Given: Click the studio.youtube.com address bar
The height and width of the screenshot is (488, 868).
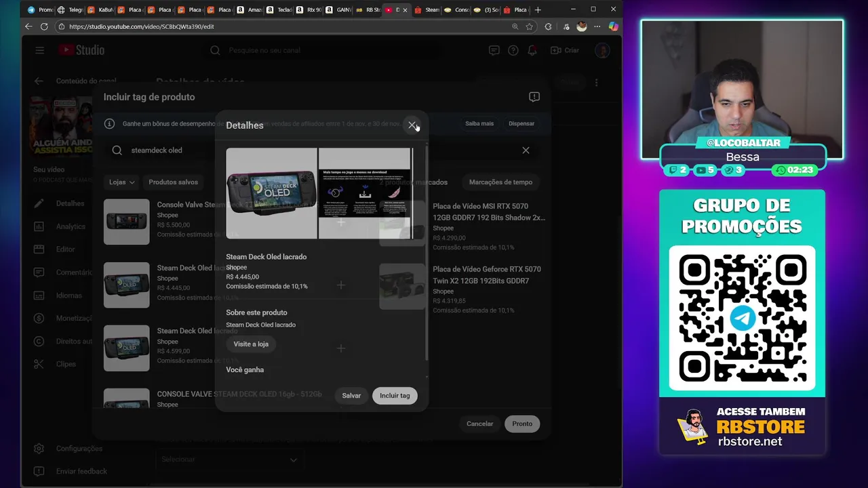Looking at the screenshot, I should pyautogui.click(x=285, y=26).
